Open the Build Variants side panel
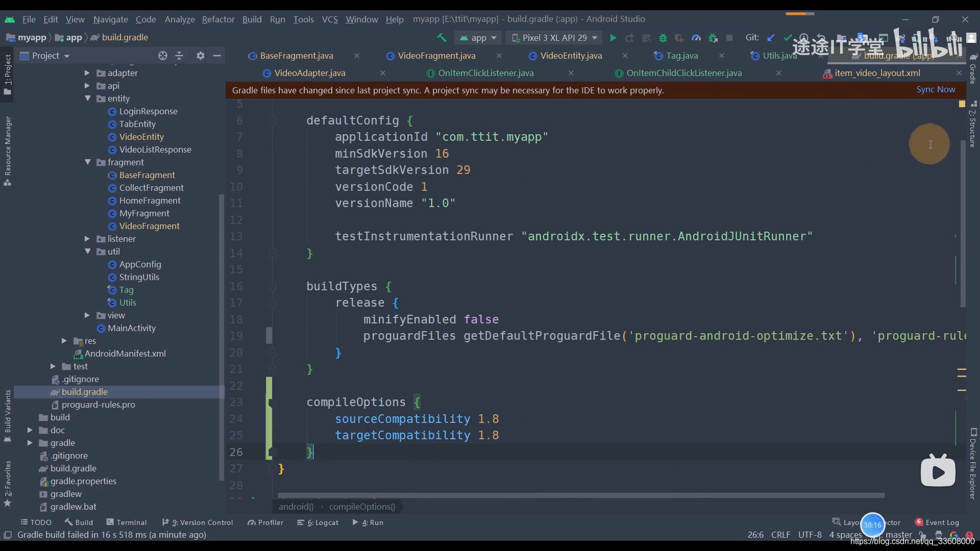The image size is (980, 551). coord(7,416)
